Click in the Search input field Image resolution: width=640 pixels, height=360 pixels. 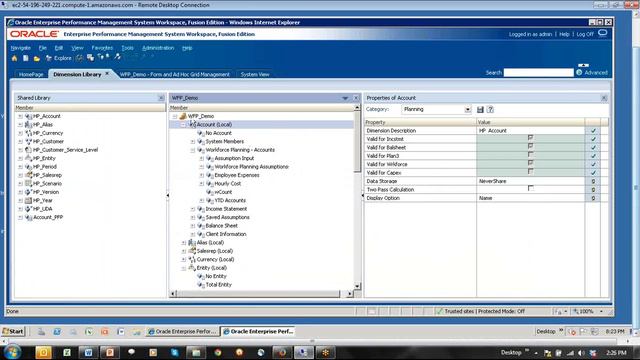[538, 73]
